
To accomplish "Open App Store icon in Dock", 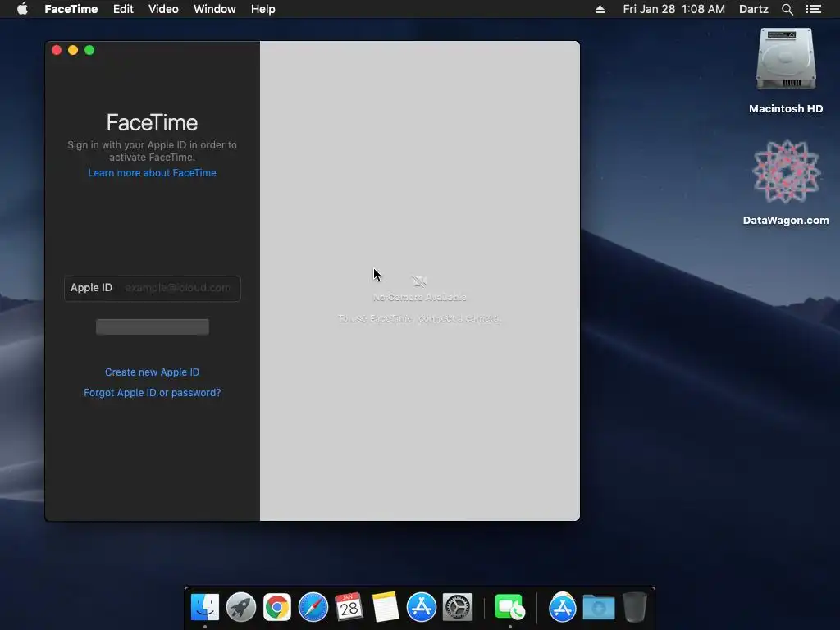I will click(422, 608).
